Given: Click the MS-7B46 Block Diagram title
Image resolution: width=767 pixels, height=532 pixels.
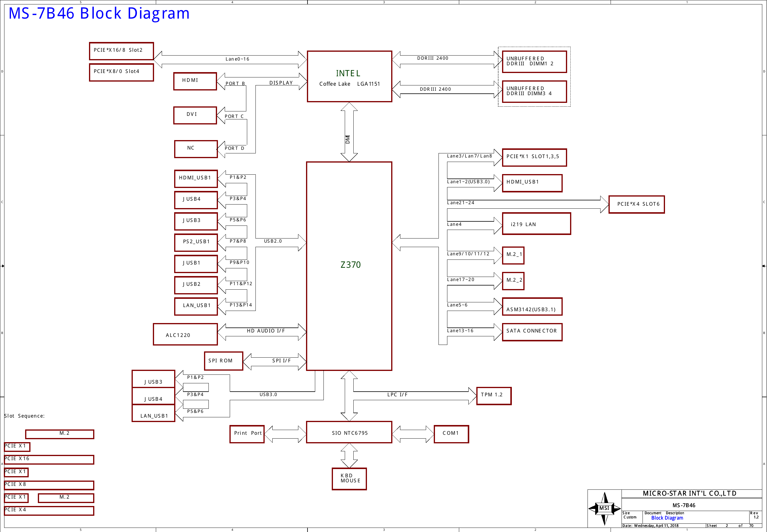Looking at the screenshot, I should pyautogui.click(x=99, y=14).
